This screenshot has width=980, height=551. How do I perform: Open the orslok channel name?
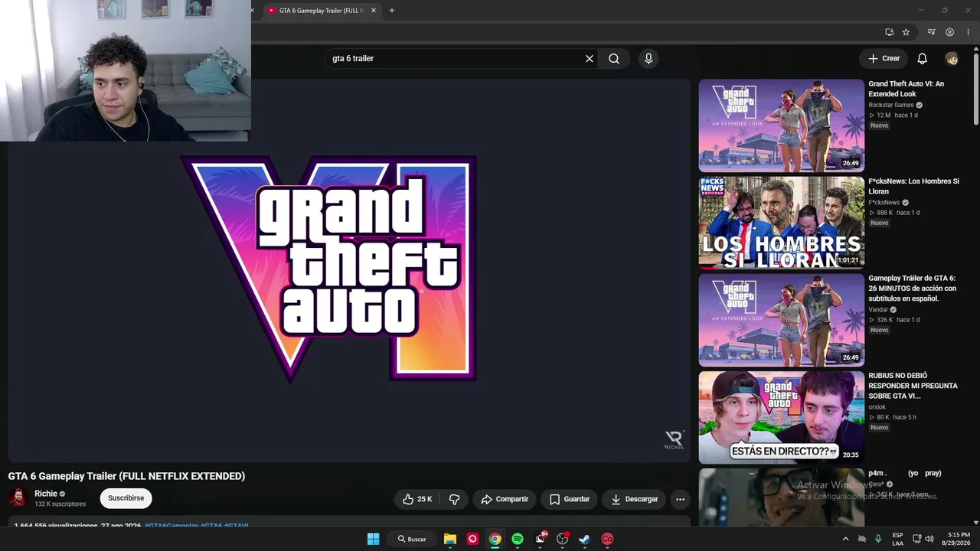(x=877, y=407)
